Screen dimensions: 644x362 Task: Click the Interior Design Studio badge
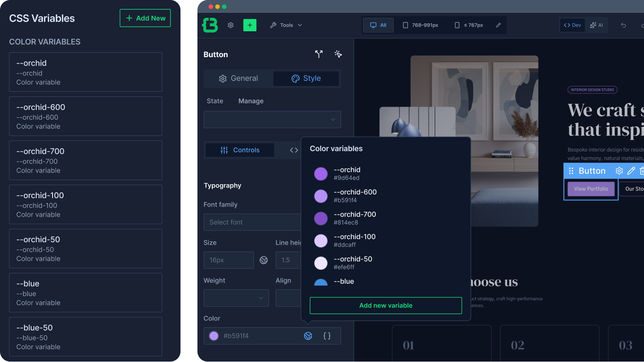[x=592, y=90]
